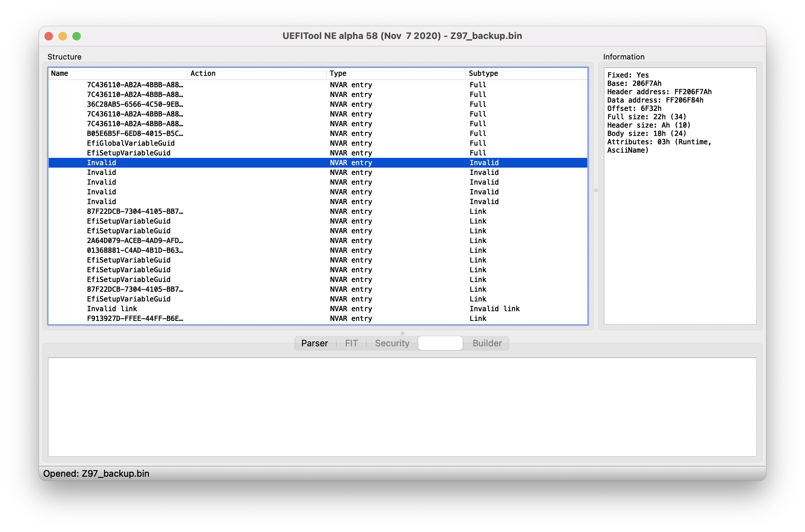Click the Link subtype of the F913927D row
Viewport: 805px width, 532px height.
pos(478,319)
